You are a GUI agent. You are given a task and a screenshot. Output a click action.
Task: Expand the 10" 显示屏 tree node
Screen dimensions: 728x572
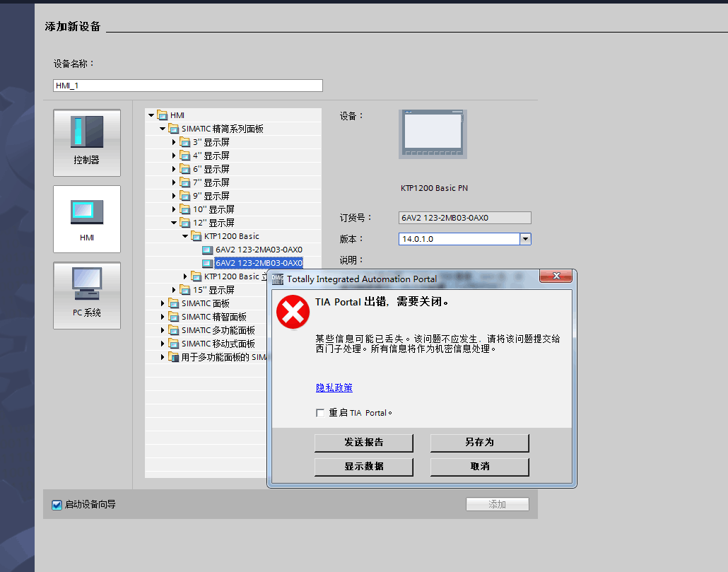point(174,209)
